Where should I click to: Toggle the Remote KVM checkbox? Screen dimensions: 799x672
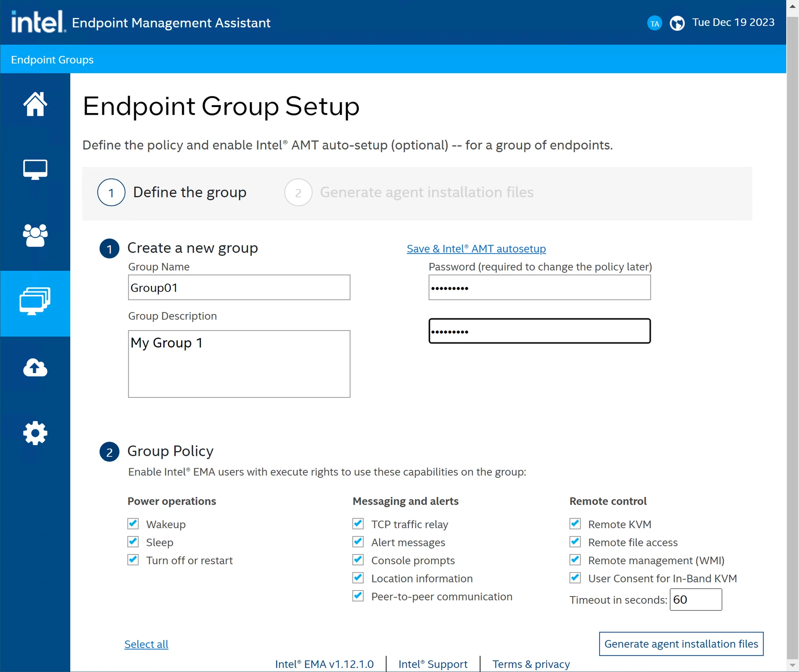tap(575, 524)
